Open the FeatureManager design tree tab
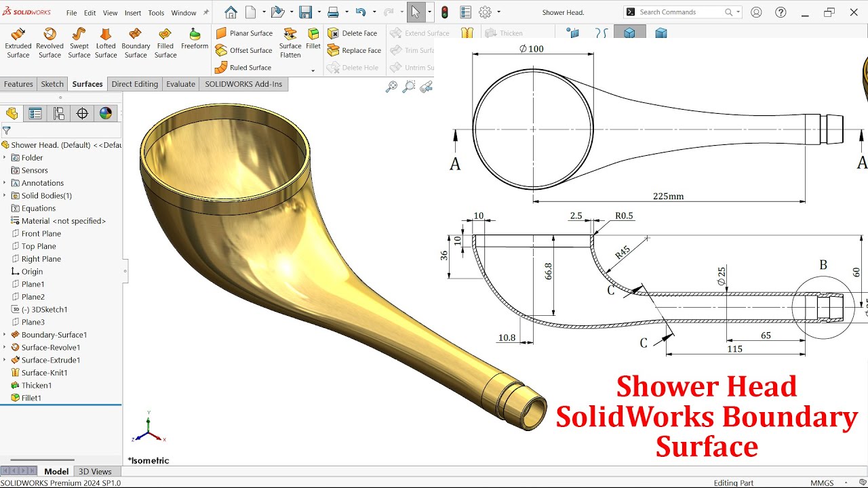The image size is (868, 488). (12, 113)
